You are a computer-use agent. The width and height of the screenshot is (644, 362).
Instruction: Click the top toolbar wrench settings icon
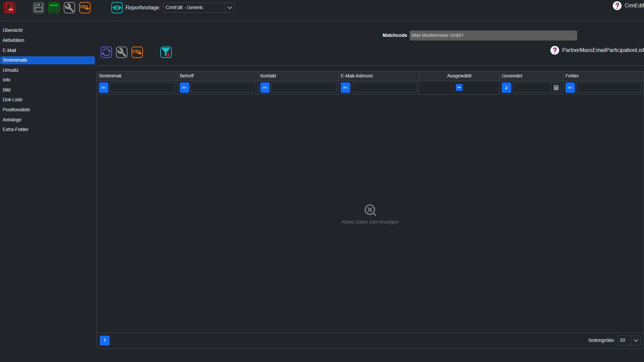69,8
